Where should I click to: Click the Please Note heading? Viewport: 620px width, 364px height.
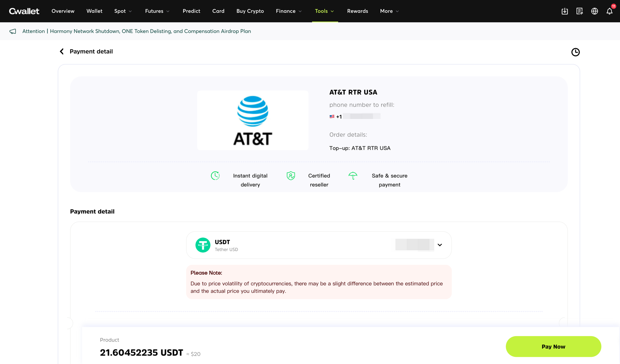click(x=206, y=273)
